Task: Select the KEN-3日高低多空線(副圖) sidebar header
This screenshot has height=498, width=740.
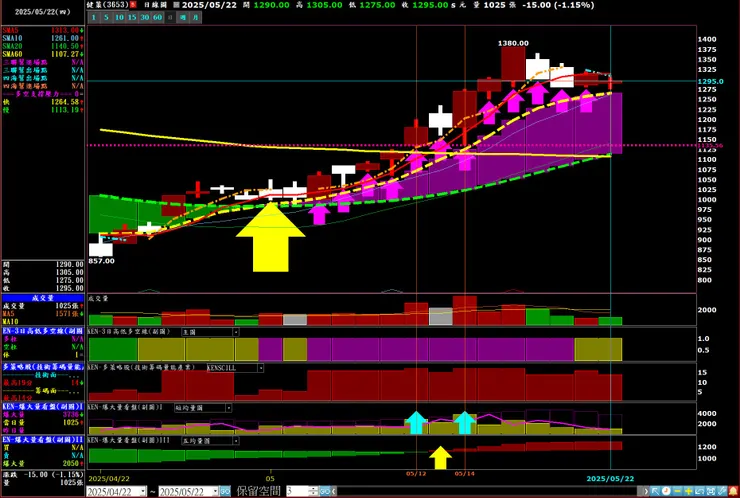Action: (43, 331)
